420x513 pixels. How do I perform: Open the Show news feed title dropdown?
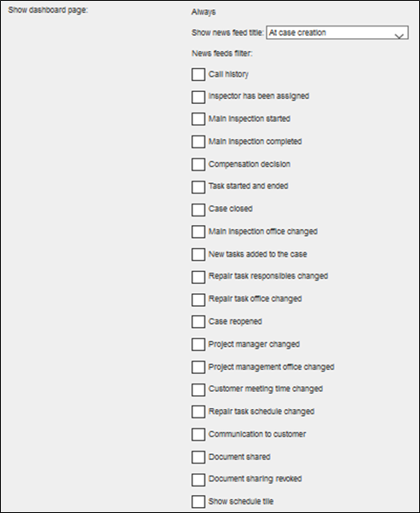[337, 32]
